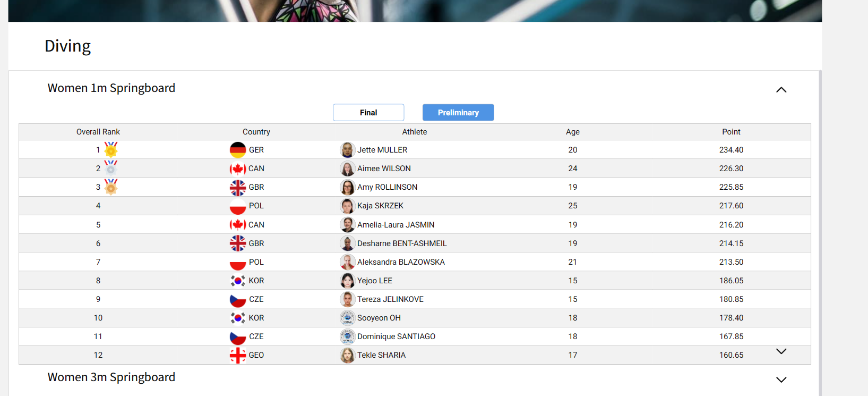This screenshot has height=396, width=868.
Task: Click Czech flag in Tereza JELINKOVE row
Action: [x=238, y=299]
